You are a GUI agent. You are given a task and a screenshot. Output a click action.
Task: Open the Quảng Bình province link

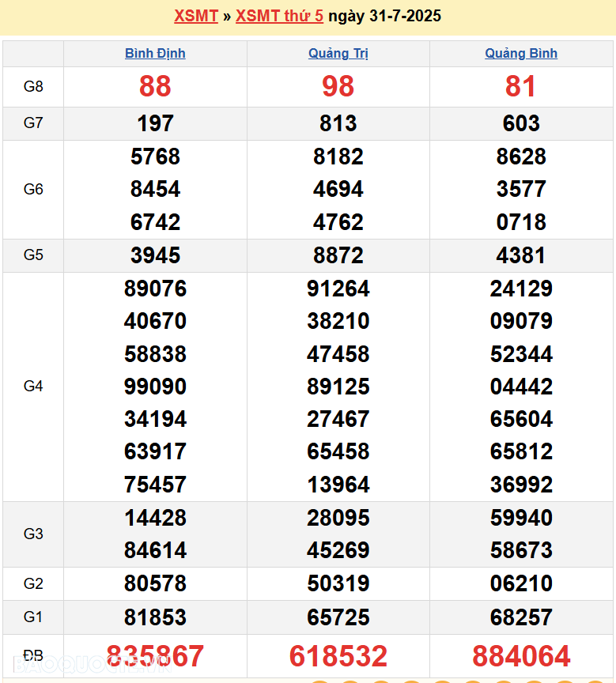[521, 54]
